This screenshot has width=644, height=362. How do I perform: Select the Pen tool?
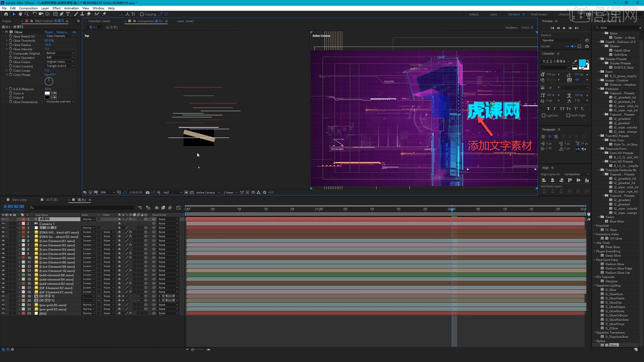[62, 14]
